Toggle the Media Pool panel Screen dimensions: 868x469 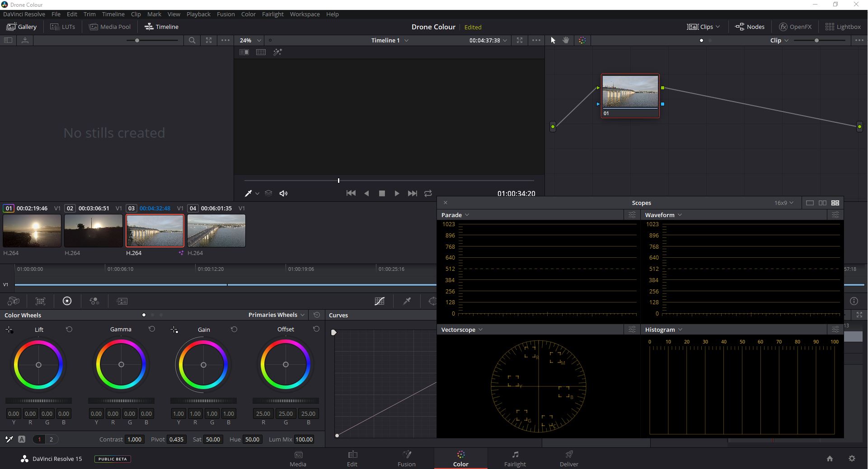tap(110, 27)
